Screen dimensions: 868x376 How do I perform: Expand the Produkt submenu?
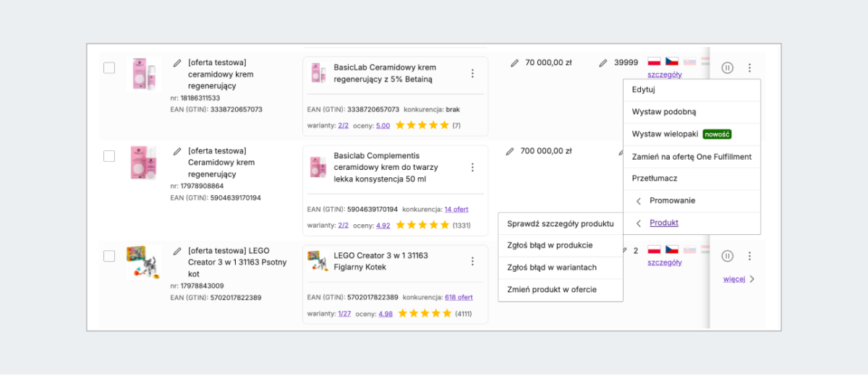pyautogui.click(x=692, y=223)
